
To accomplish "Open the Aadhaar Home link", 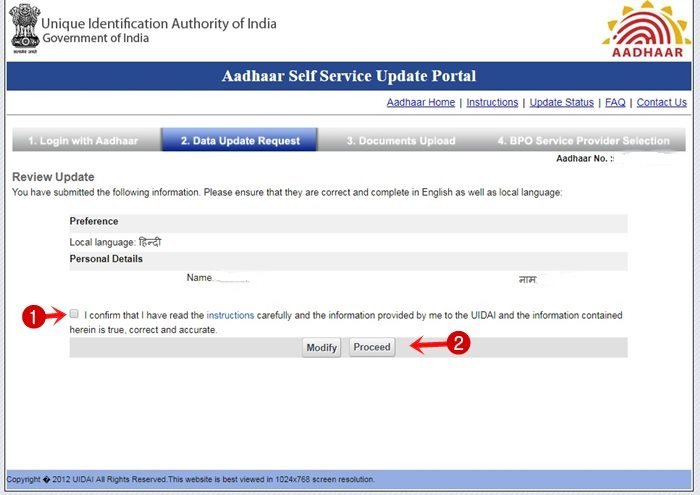I will click(421, 102).
